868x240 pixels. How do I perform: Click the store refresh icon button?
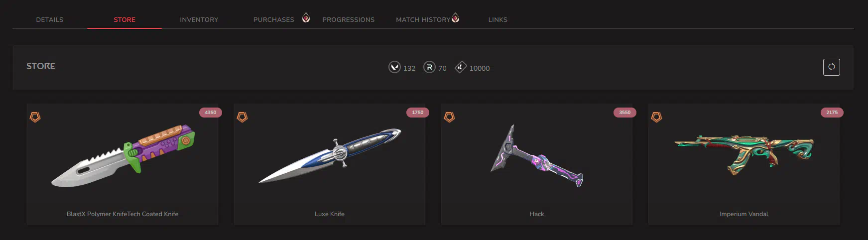[x=831, y=67]
